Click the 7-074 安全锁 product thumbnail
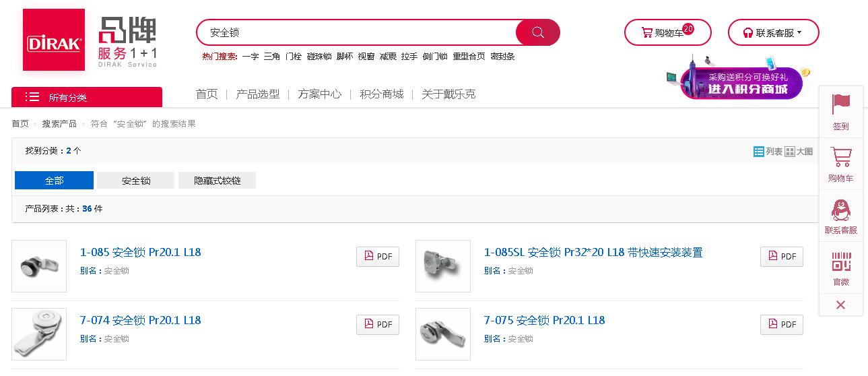 pos(39,334)
